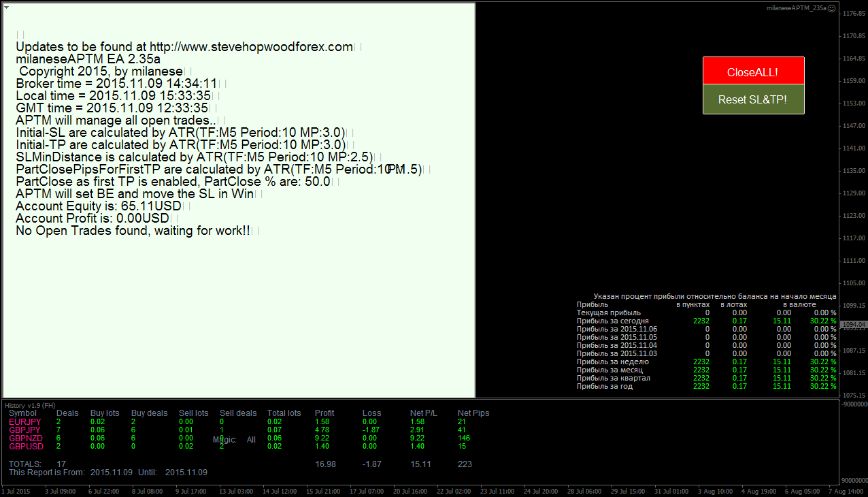Click the Initial-SL ATR calculation line
868x497 pixels.
pos(180,133)
